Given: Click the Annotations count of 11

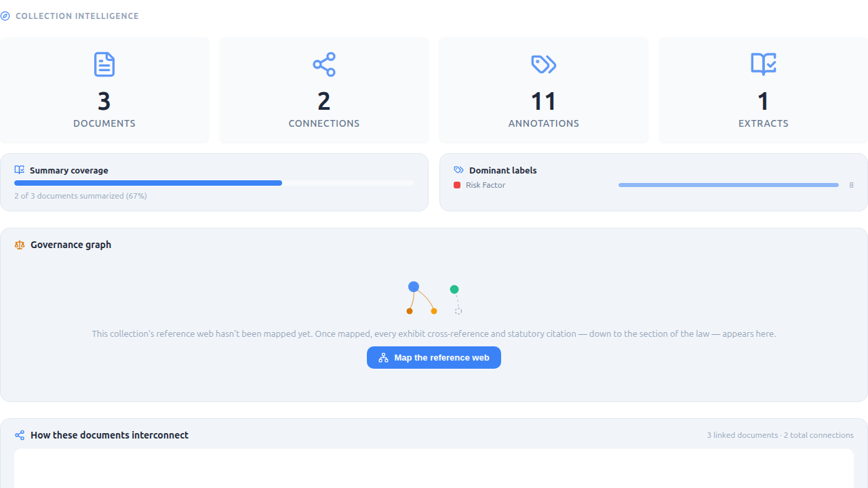Looking at the screenshot, I should [544, 101].
